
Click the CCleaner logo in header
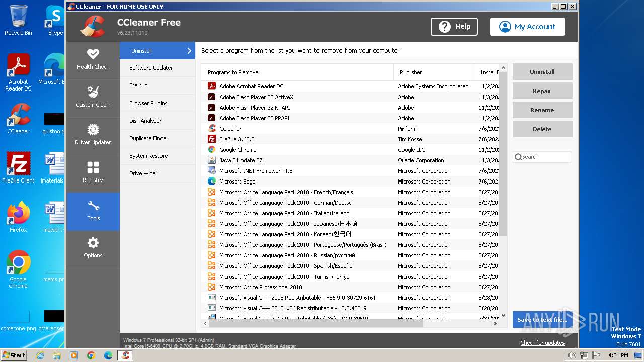pos(93,26)
